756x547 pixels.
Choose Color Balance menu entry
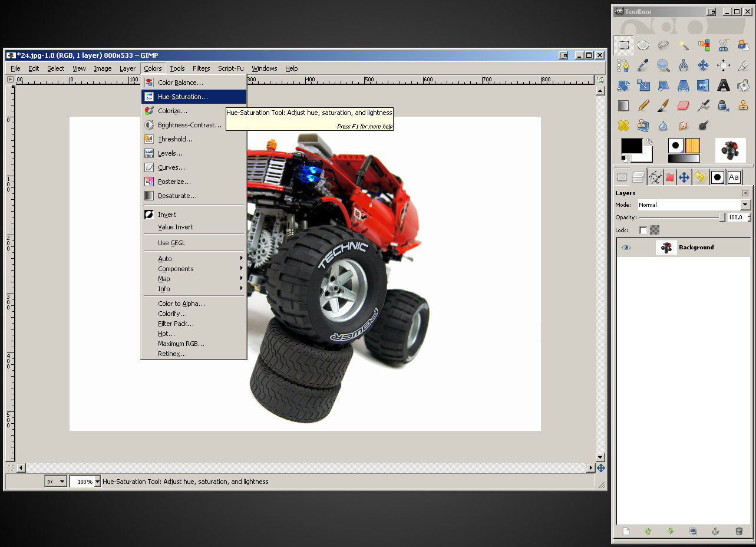[x=193, y=83]
